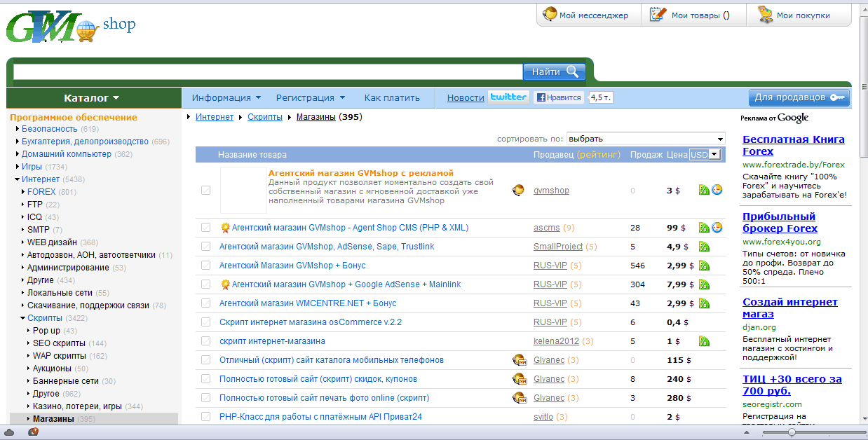Click the key icon in Для продавцов
This screenshot has width=868, height=440.
pos(837,97)
